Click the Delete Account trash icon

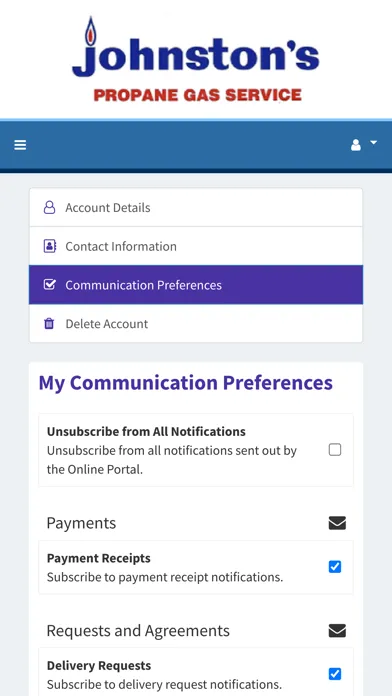tap(49, 324)
